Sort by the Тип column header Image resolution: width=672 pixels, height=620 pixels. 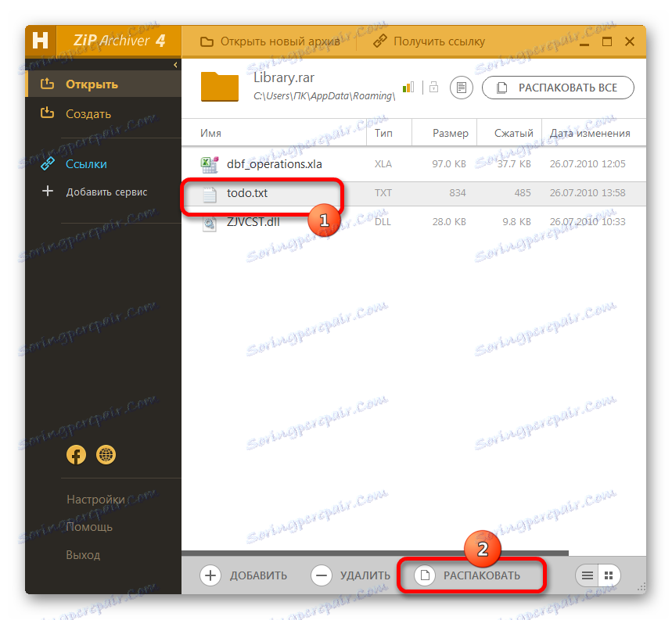(383, 133)
